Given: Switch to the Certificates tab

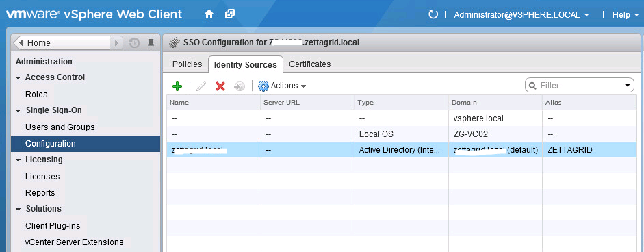Looking at the screenshot, I should pyautogui.click(x=309, y=64).
